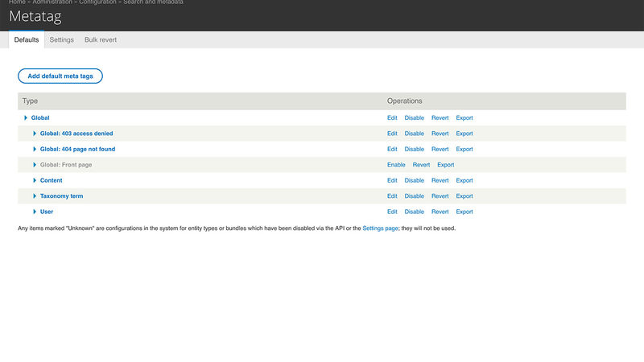Disable the Global defaults

tap(414, 117)
